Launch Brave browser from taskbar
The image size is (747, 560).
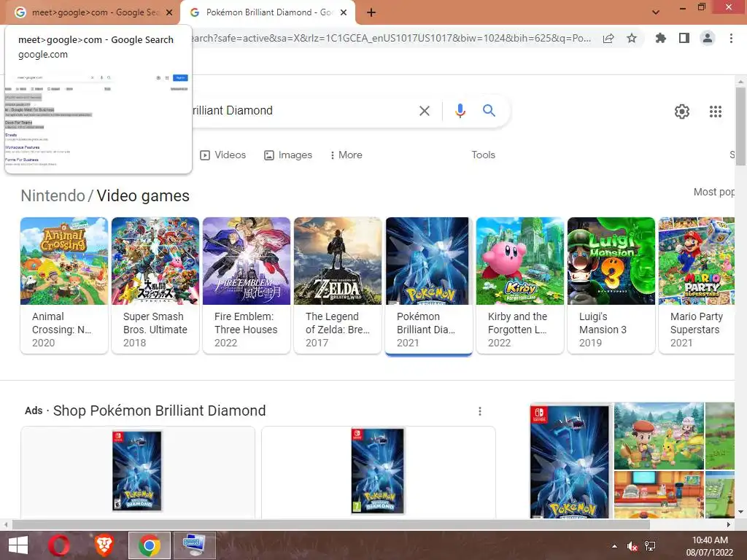(x=104, y=545)
